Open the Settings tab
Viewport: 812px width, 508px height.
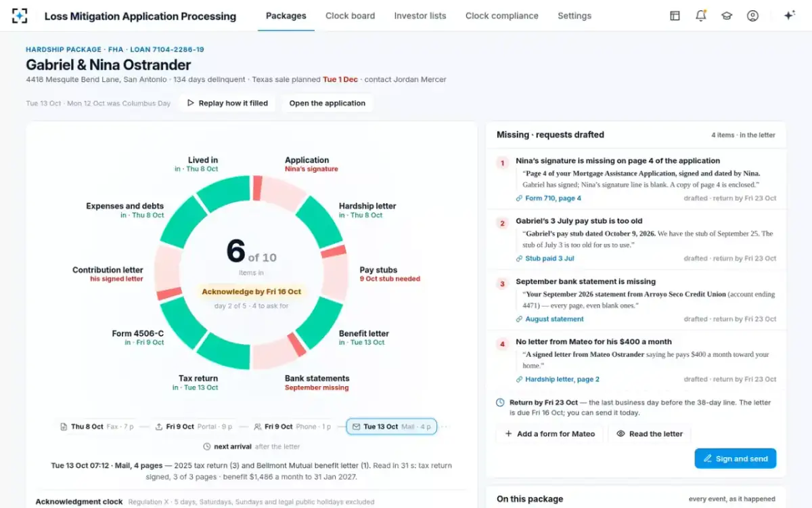(x=574, y=16)
